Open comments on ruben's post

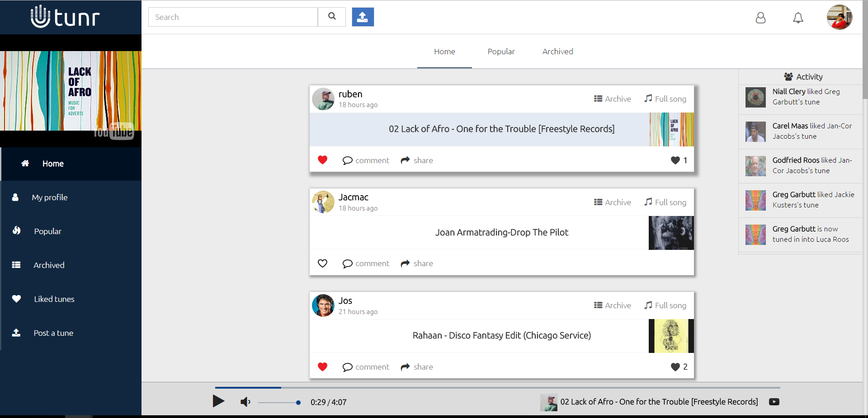point(366,160)
